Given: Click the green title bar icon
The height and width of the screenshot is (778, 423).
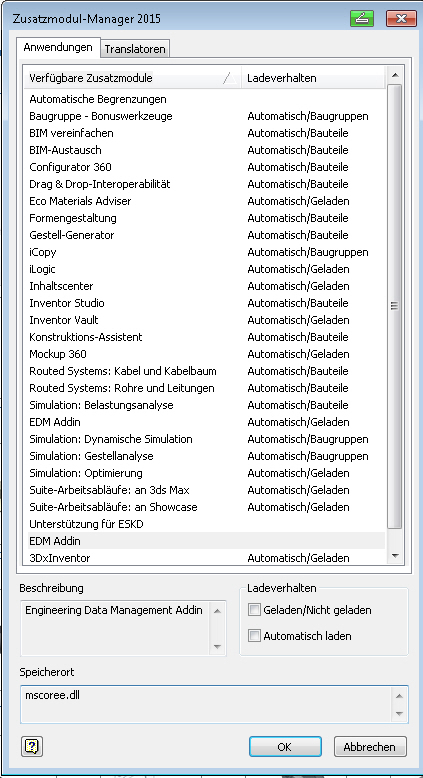Looking at the screenshot, I should (x=362, y=18).
